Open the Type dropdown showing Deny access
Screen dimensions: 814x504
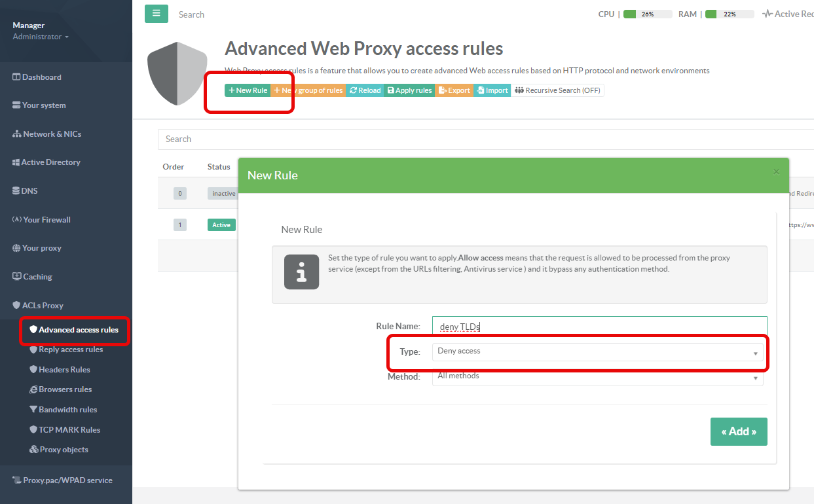point(597,352)
